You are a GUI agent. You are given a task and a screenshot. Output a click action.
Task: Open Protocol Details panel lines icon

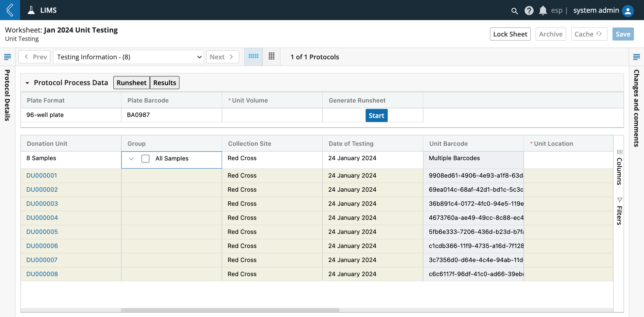7,57
